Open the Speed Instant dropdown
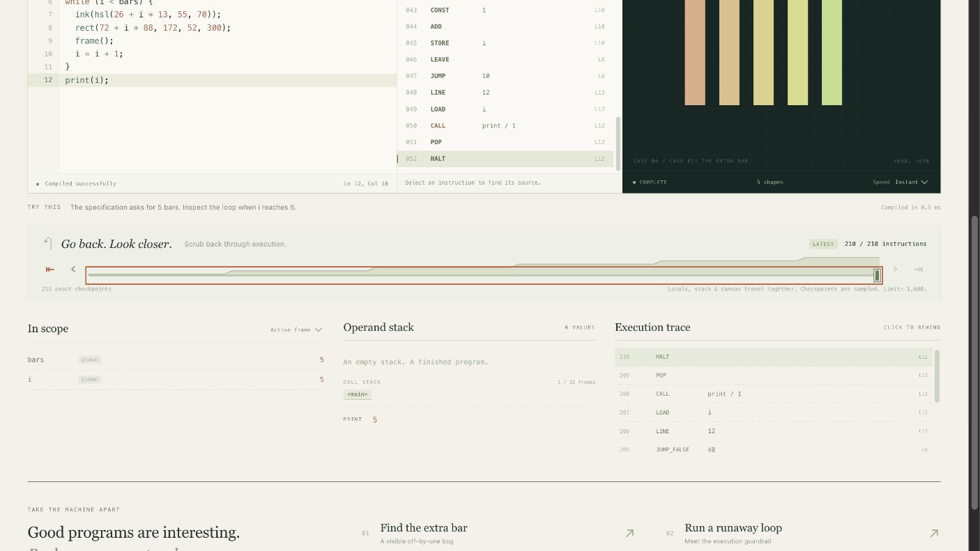This screenshot has height=551, width=980. pos(912,183)
